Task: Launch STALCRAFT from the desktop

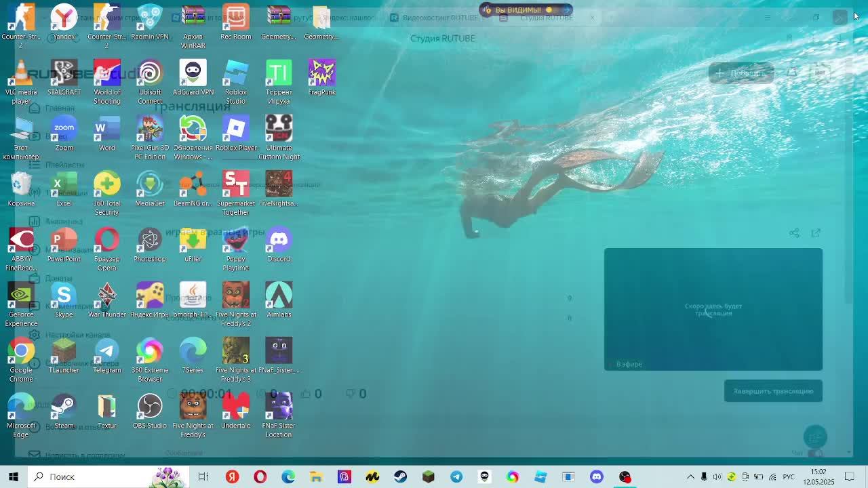Action: (x=64, y=78)
